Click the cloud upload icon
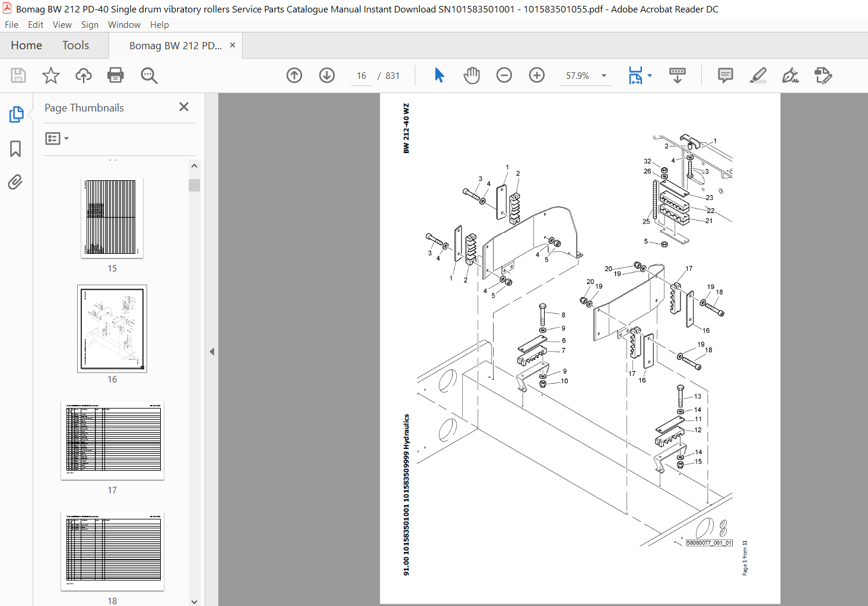Viewport: 868px width, 606px height. [84, 75]
